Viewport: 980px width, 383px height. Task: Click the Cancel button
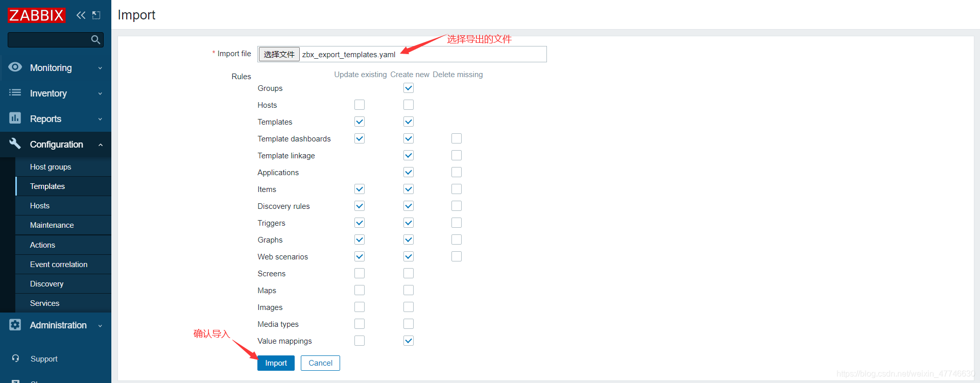[x=320, y=363]
